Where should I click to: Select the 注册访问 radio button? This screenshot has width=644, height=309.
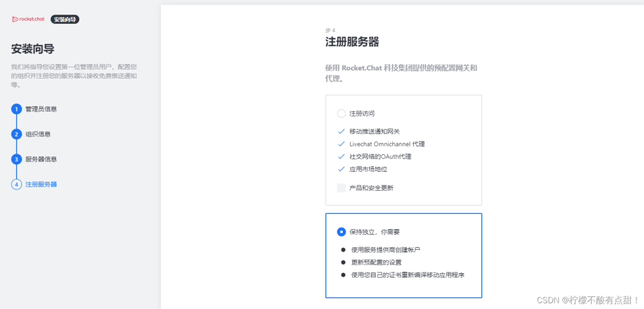click(x=341, y=113)
